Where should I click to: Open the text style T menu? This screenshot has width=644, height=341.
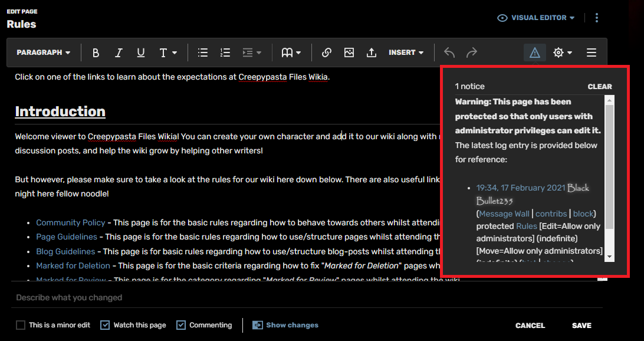(x=168, y=53)
